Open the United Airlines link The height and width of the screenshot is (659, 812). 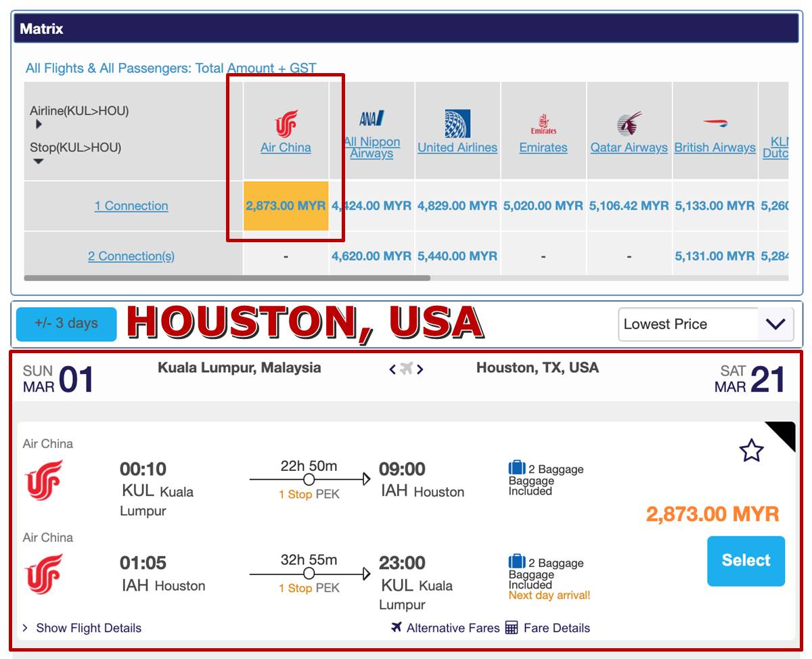(457, 147)
